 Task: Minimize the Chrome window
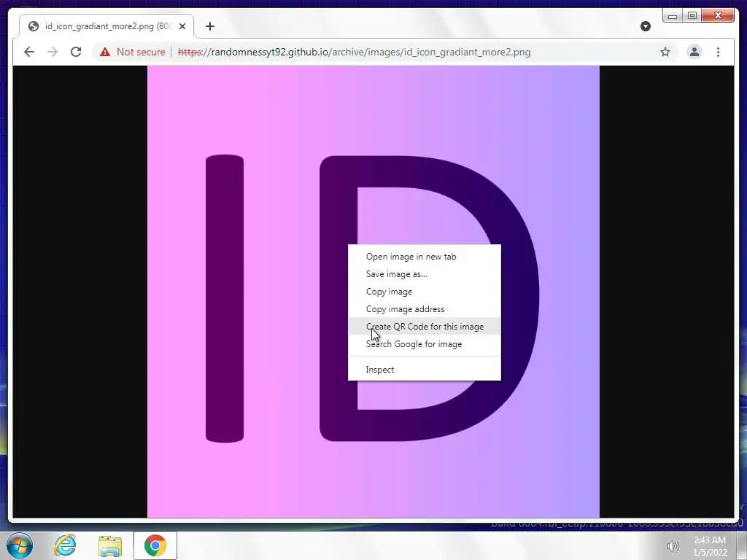[x=672, y=16]
